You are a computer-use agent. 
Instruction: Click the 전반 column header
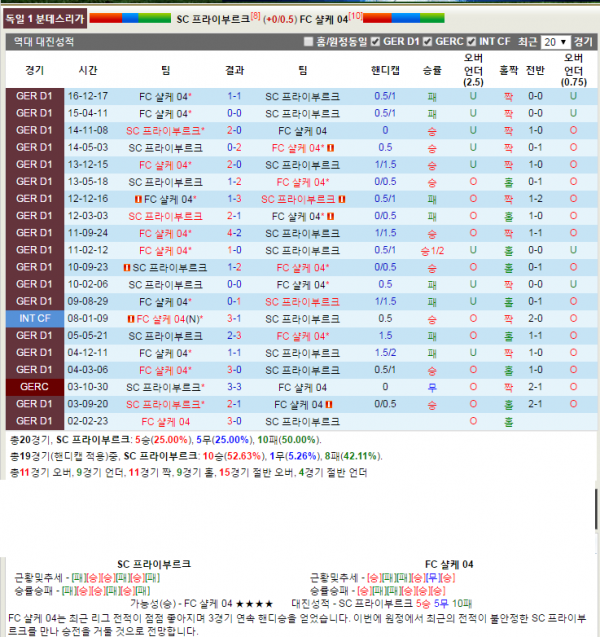(535, 70)
